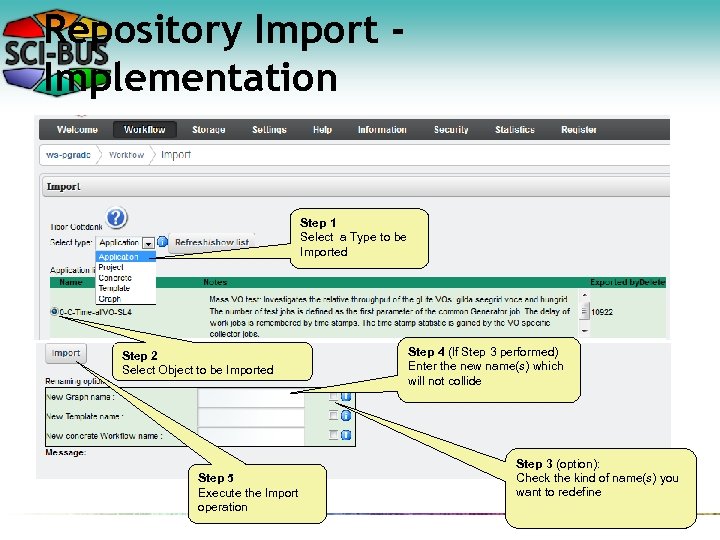Click the Import breadcrumb item
This screenshot has width=720, height=540.
[x=176, y=155]
